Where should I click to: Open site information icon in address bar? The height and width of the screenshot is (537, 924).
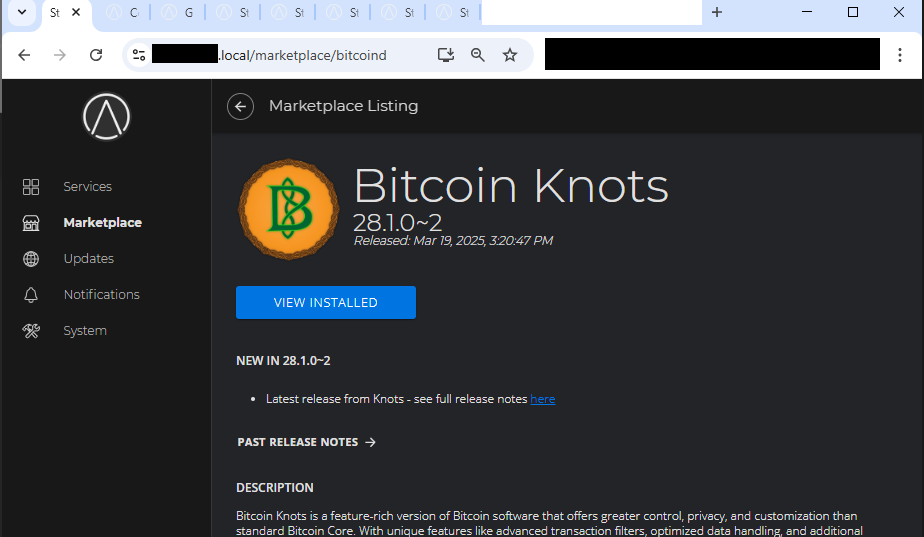(139, 55)
